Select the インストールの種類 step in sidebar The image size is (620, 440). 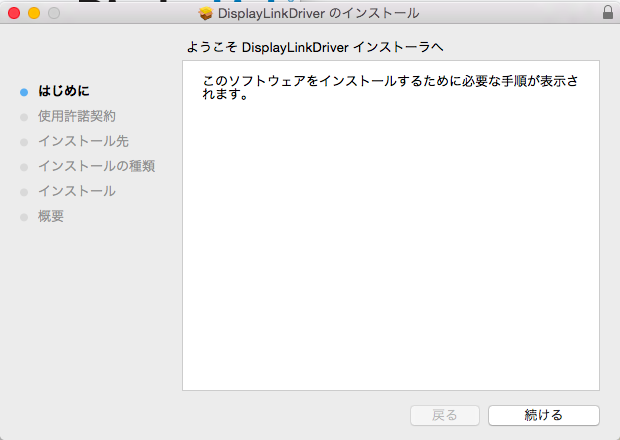coord(96,166)
